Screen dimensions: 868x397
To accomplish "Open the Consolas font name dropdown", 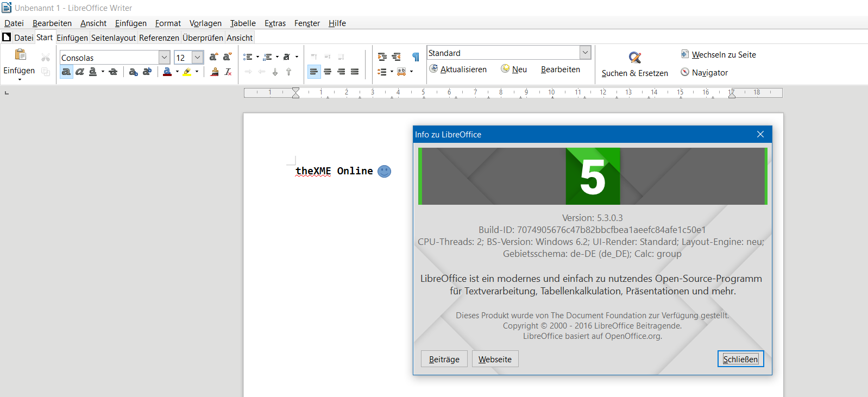I will click(x=164, y=58).
